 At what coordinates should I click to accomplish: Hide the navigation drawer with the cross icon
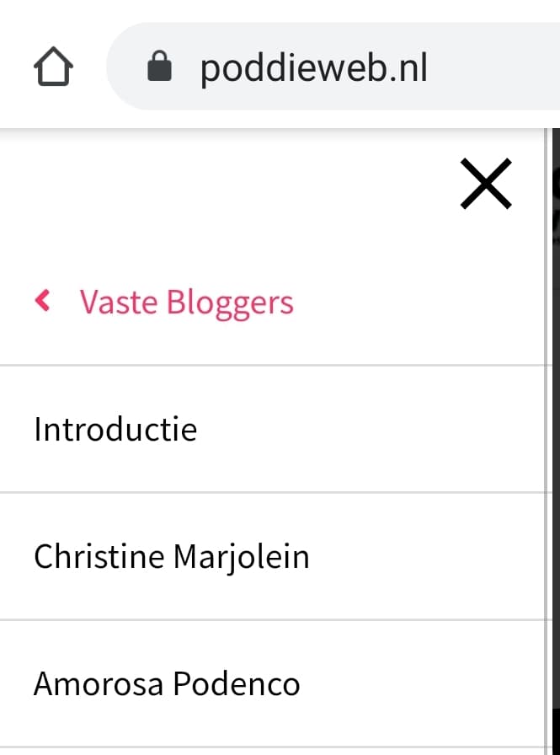(x=486, y=184)
